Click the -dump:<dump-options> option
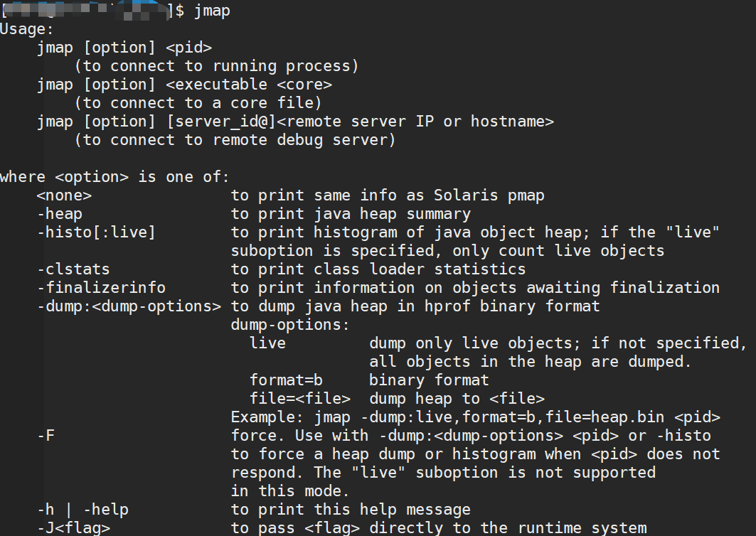The image size is (756, 536). click(x=129, y=306)
